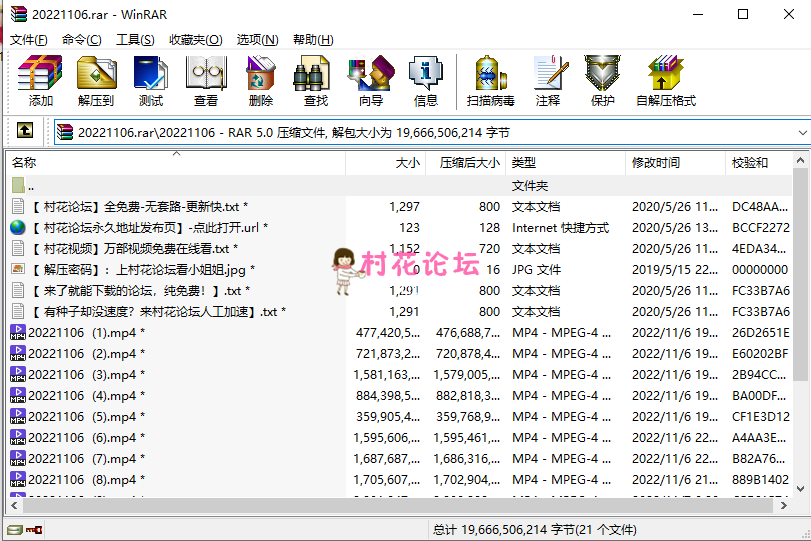Sort by Name (名称) column header
811x541 pixels.
pyautogui.click(x=24, y=162)
